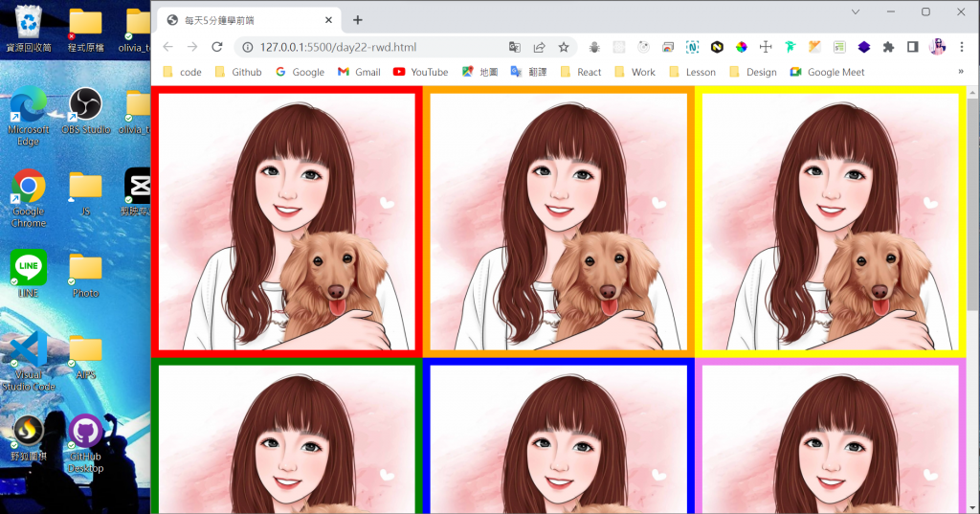Image resolution: width=980 pixels, height=514 pixels.
Task: Select the 程式原檔 folder on desktop
Action: click(85, 30)
